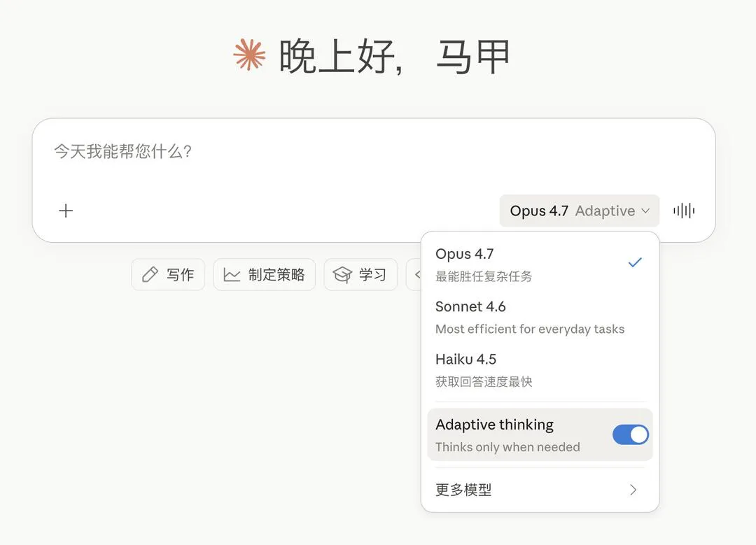Viewport: 756px width, 545px height.
Task: Click the graduation cap icon on 学习
Action: point(342,275)
